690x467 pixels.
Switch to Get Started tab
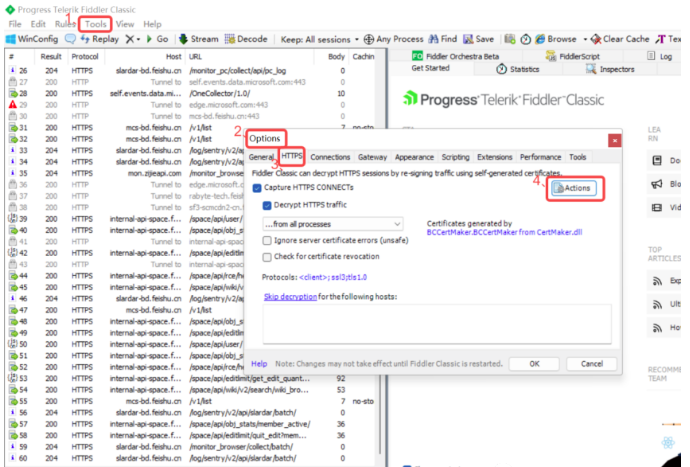pos(430,68)
